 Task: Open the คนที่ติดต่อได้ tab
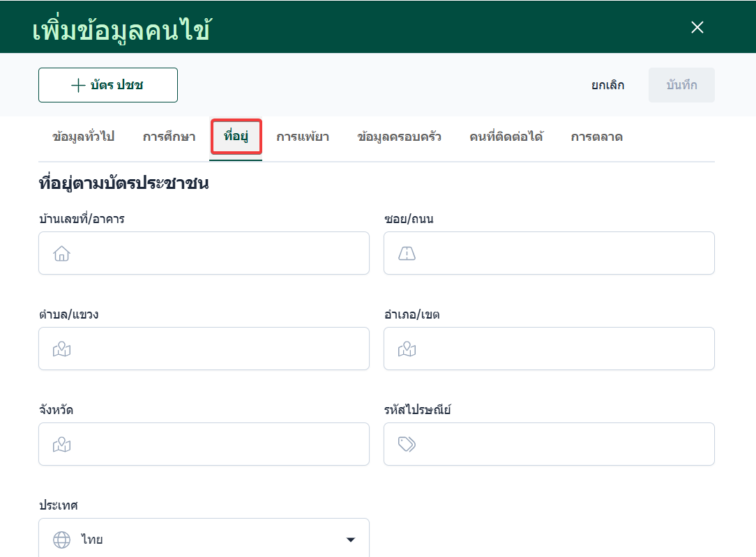pyautogui.click(x=506, y=137)
